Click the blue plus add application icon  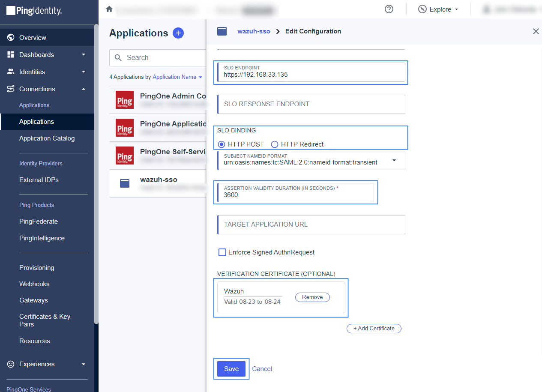[x=178, y=33]
